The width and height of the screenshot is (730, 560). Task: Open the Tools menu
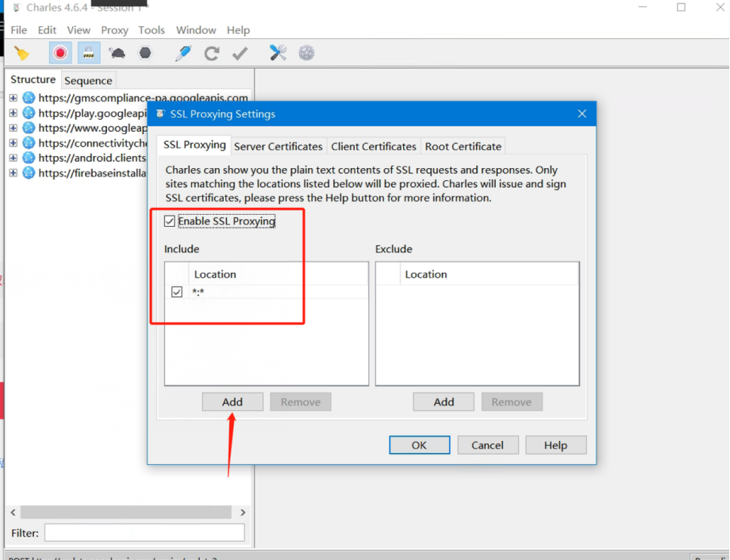point(151,30)
